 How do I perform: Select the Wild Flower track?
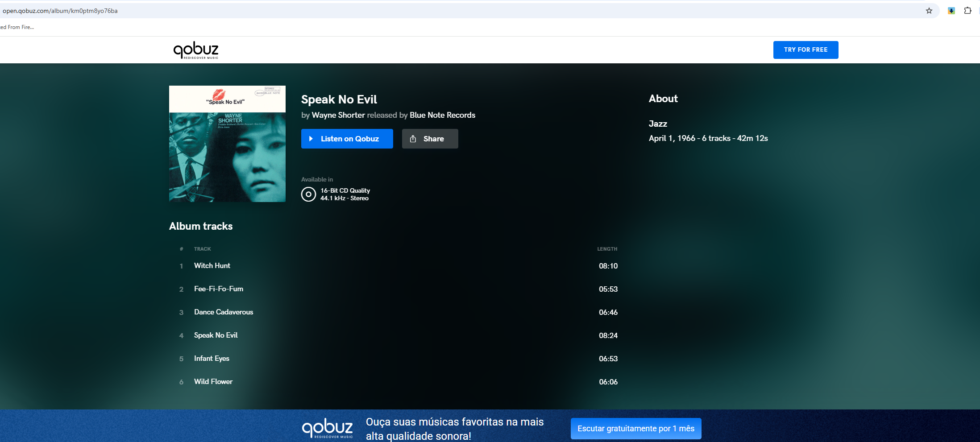click(x=213, y=382)
